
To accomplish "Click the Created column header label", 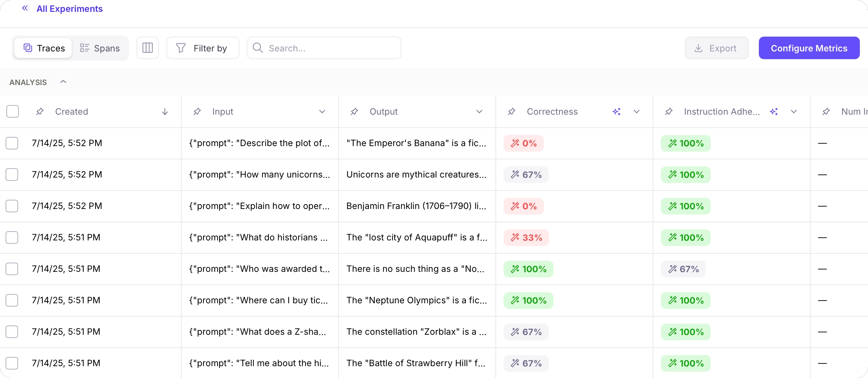I will click(x=71, y=112).
